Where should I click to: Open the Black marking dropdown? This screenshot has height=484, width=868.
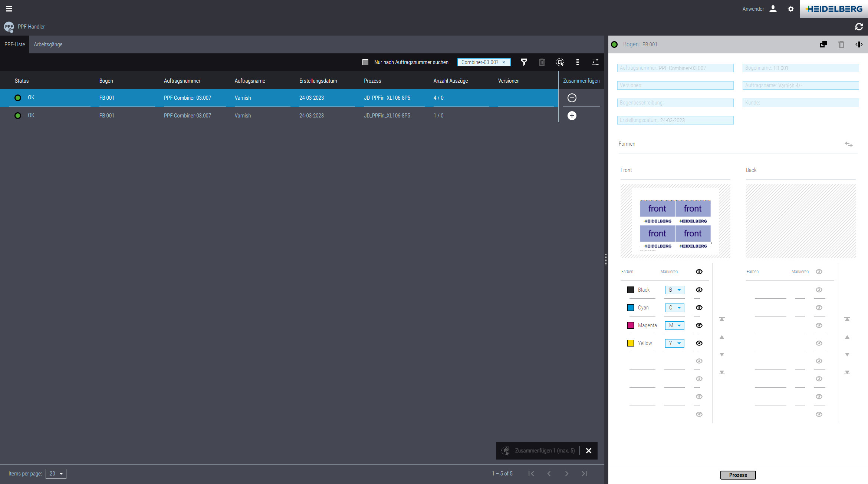[674, 290]
